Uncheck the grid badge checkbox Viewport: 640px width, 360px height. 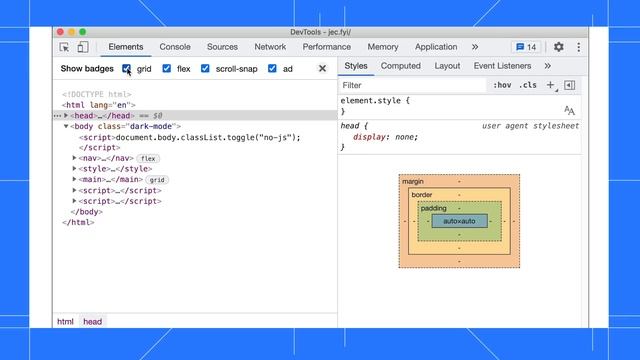tap(127, 69)
